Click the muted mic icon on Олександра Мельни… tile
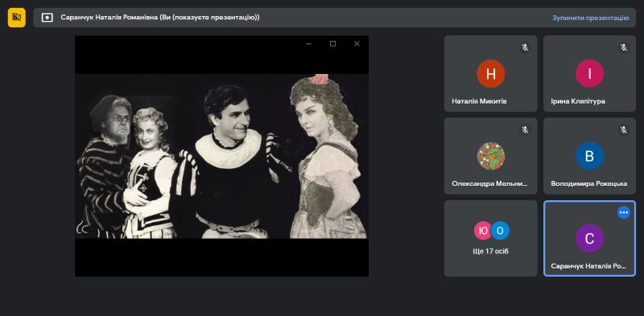 tap(525, 129)
